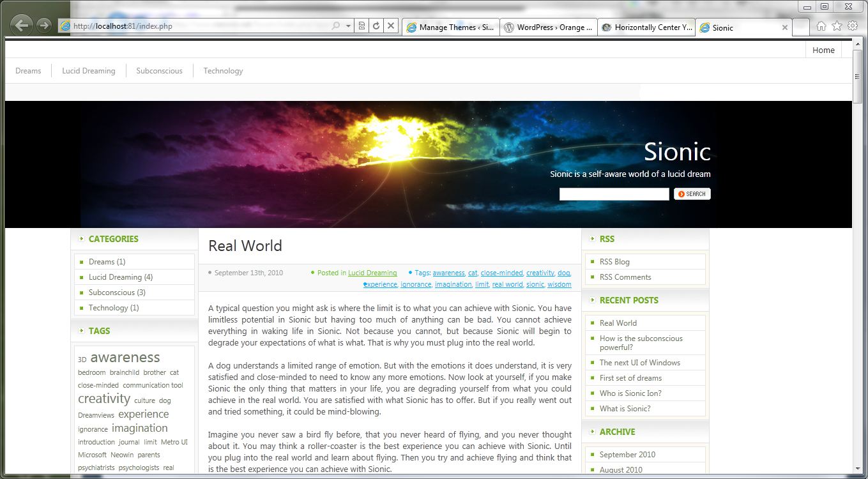Screen dimensions: 868x479
Task: Click the Real World post heading
Action: coord(245,246)
